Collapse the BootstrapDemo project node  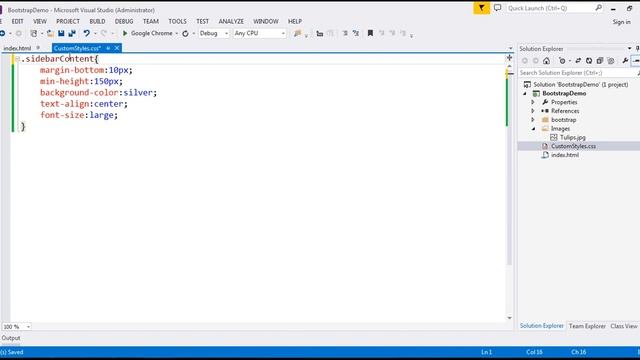pyautogui.click(x=525, y=93)
